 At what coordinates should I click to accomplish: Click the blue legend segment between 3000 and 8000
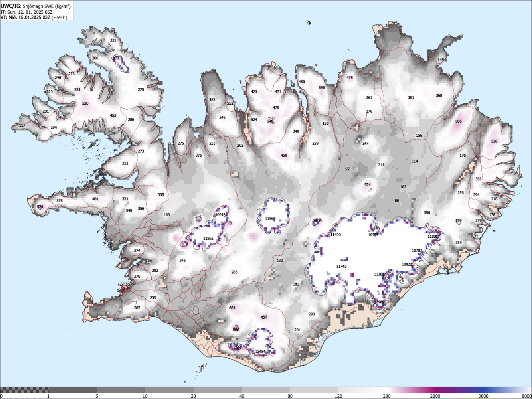[x=507, y=390]
